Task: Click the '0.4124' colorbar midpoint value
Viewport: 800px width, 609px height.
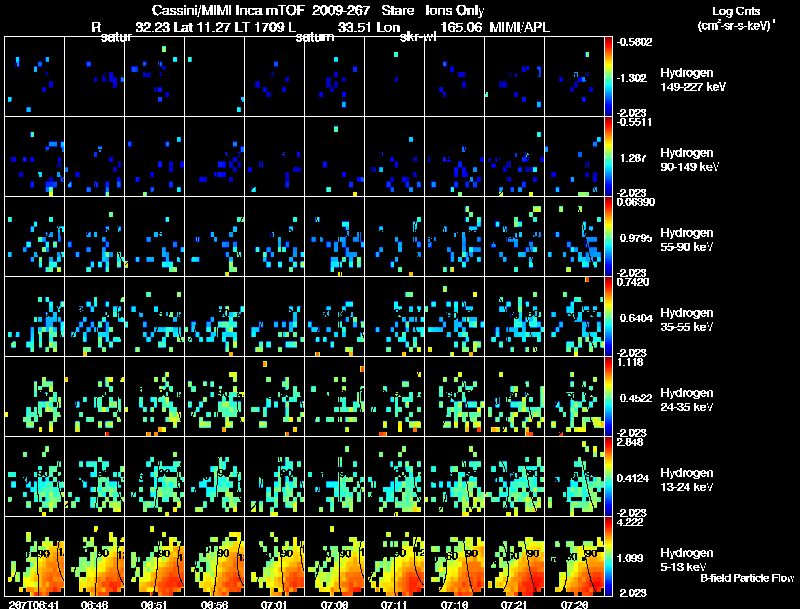Action: (x=634, y=478)
